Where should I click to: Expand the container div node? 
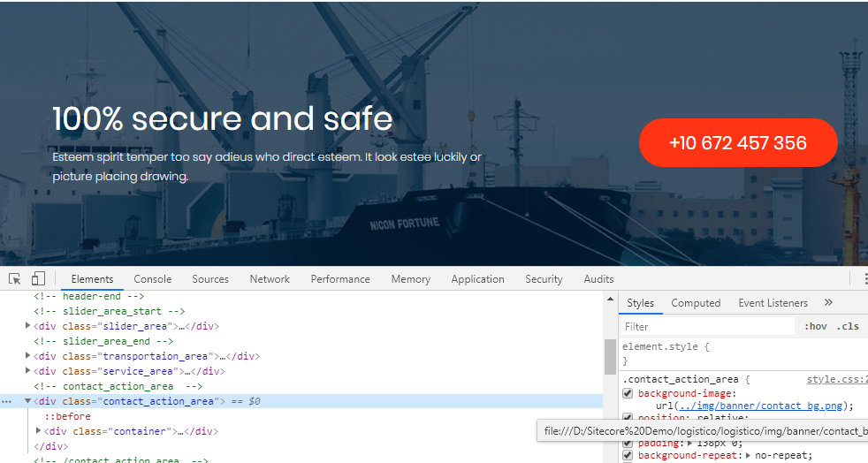pyautogui.click(x=38, y=431)
